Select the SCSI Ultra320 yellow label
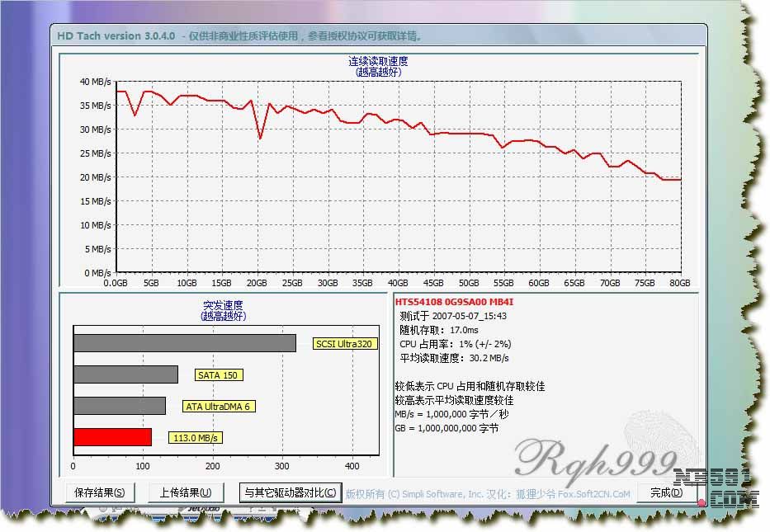The width and height of the screenshot is (770, 532). tap(345, 344)
